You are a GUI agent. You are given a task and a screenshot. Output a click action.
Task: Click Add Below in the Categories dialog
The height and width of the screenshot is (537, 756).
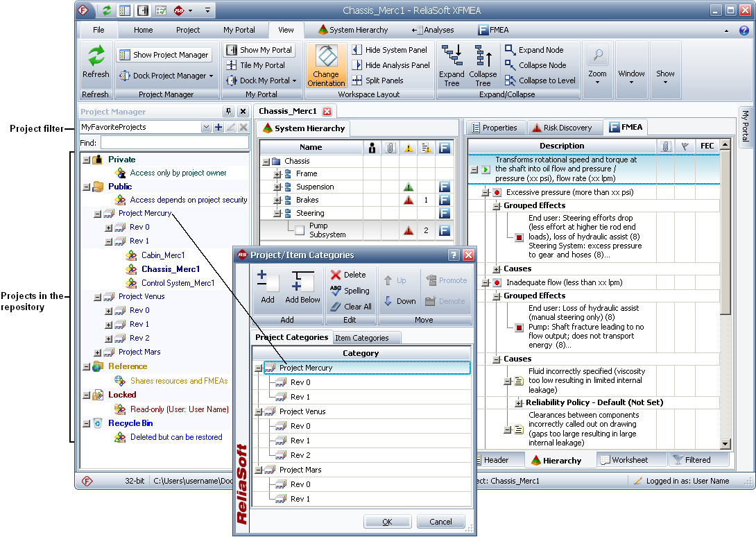tap(302, 287)
